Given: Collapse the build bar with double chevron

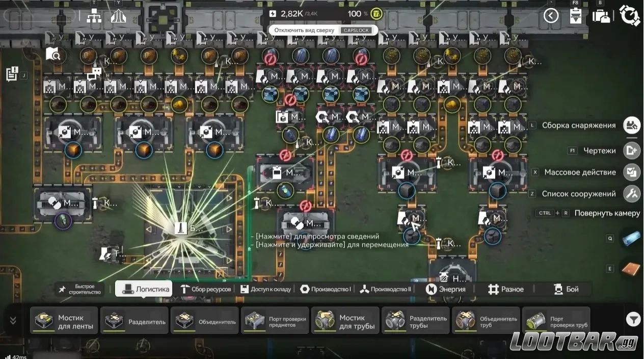Looking at the screenshot, I should point(13,320).
